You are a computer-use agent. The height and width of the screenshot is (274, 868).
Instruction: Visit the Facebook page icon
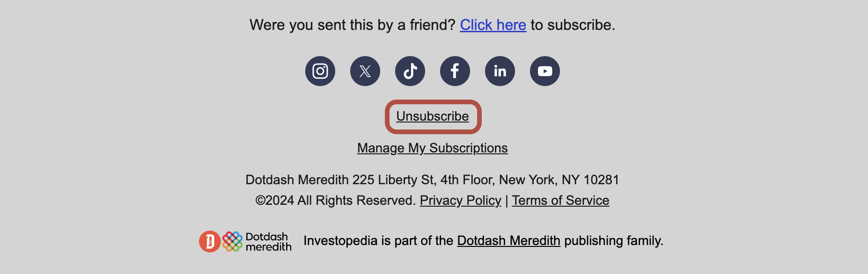455,71
